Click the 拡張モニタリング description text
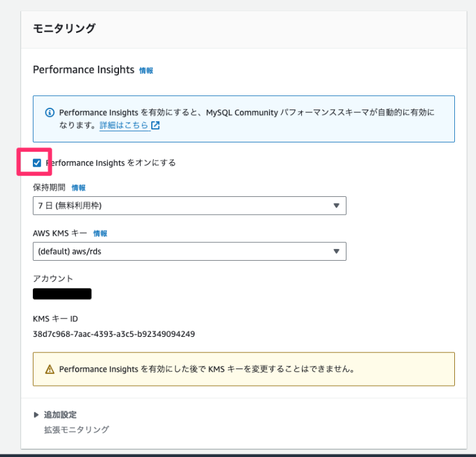The height and width of the screenshot is (457, 476). pyautogui.click(x=76, y=430)
